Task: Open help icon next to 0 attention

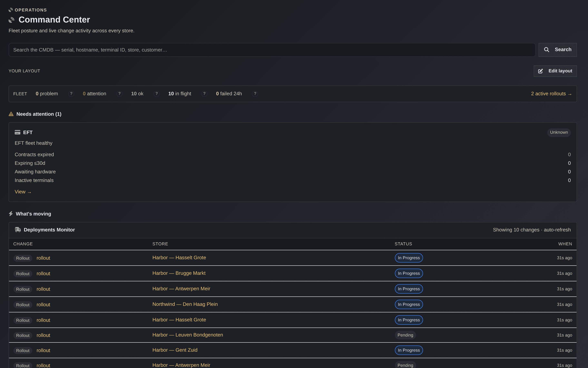Action: coord(119,94)
